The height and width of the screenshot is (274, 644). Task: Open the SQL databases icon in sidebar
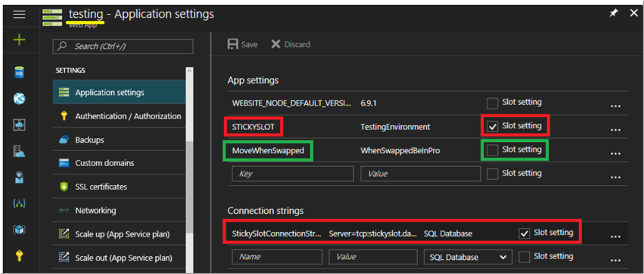tap(19, 72)
